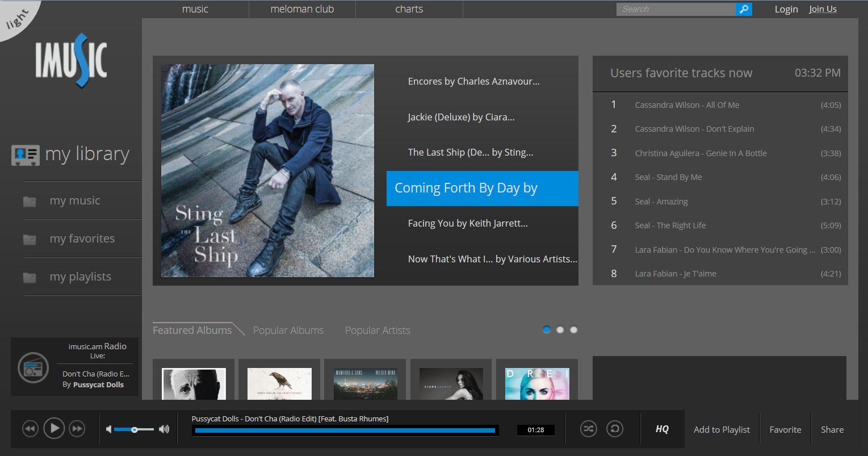The height and width of the screenshot is (456, 868).
Task: Toggle HQ audio quality
Action: 661,429
